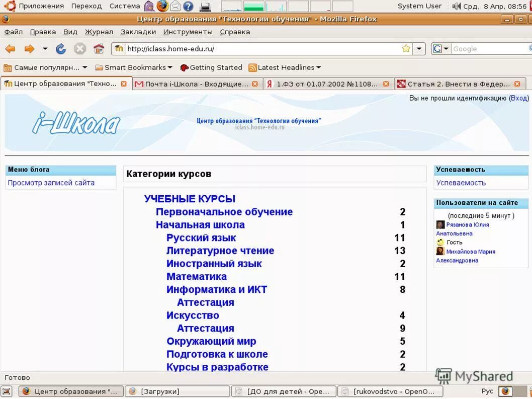This screenshot has height=399, width=532.
Task: Click the blue help icon in panel
Action: point(188,6)
